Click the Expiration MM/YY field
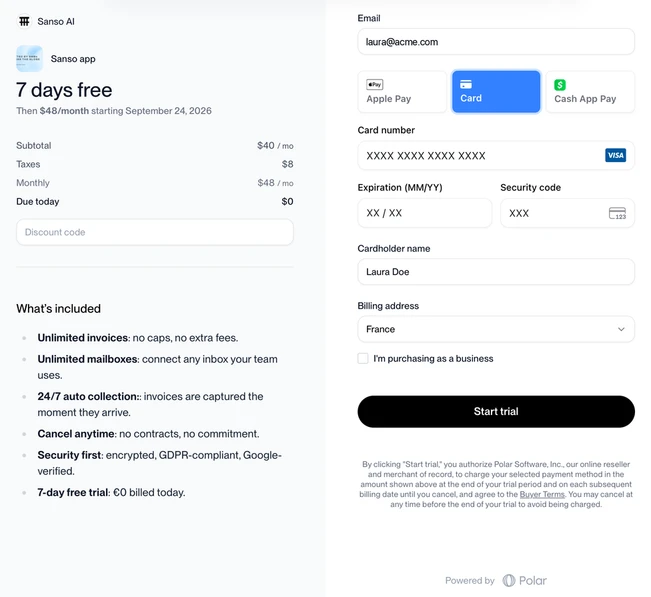 coord(425,213)
